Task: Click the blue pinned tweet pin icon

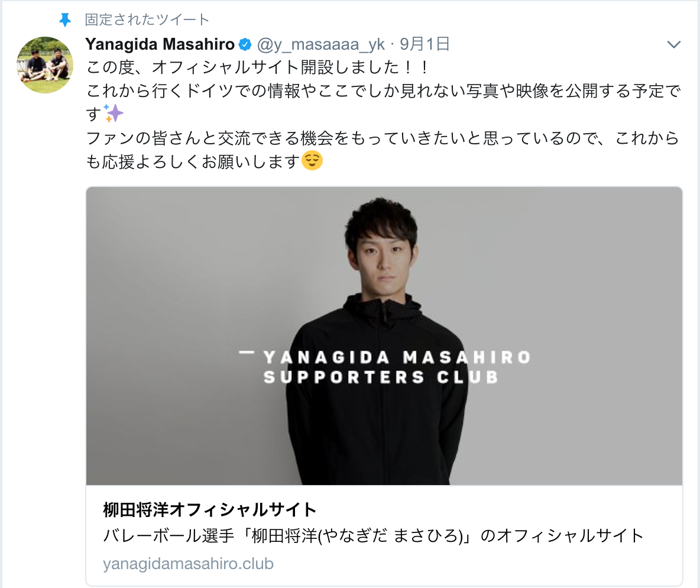Action: (x=65, y=20)
